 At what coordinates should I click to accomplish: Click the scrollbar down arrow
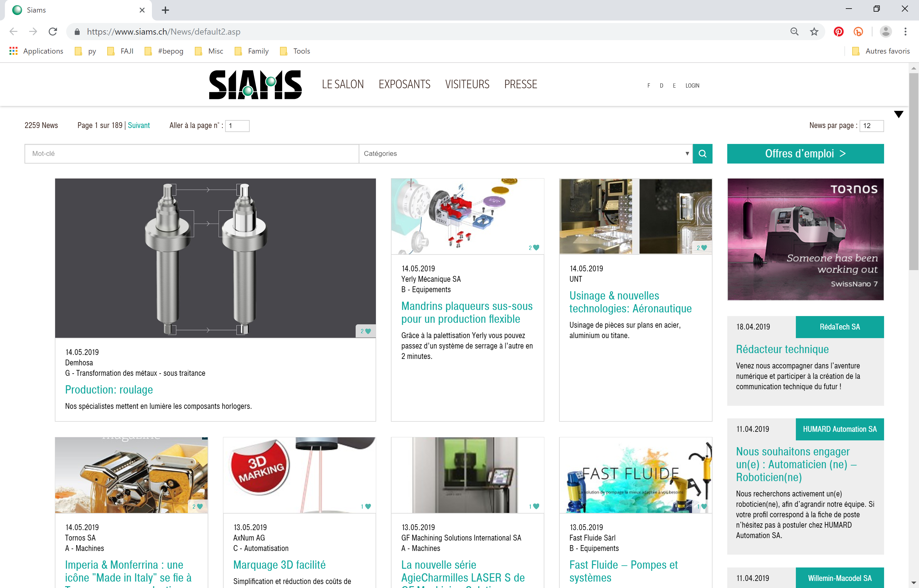click(913, 583)
